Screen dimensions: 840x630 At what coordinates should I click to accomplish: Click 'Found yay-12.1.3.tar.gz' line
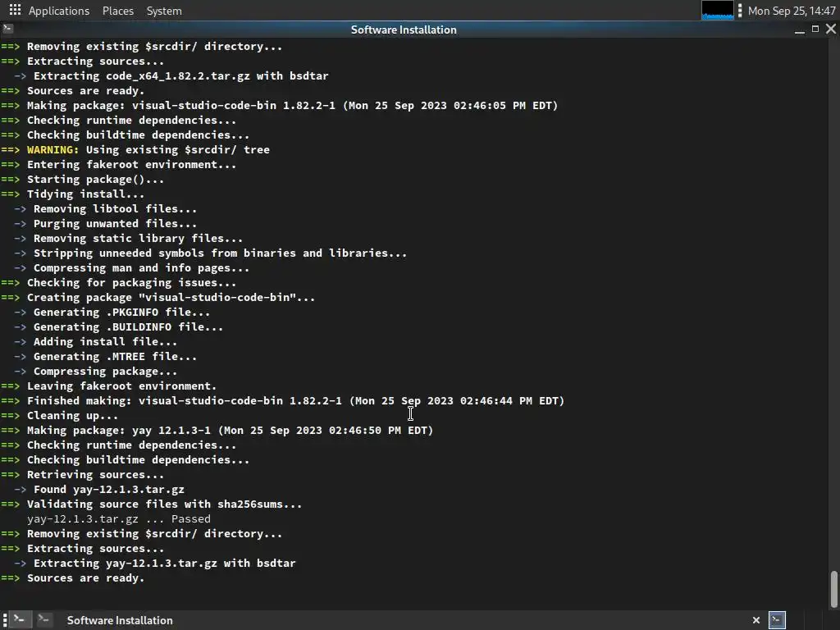tap(109, 490)
